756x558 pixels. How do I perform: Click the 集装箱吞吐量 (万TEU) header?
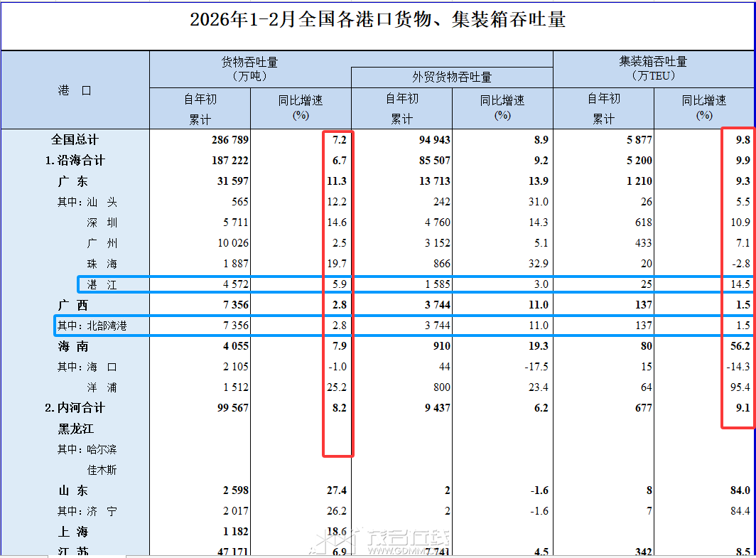[653, 69]
